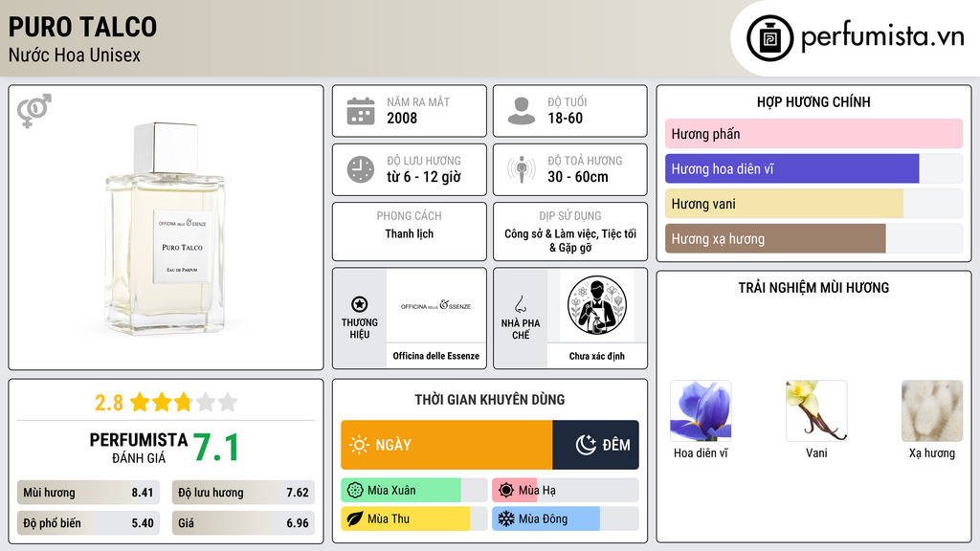Click the Hoa diên vĩ iris thumbnail

coord(701,411)
